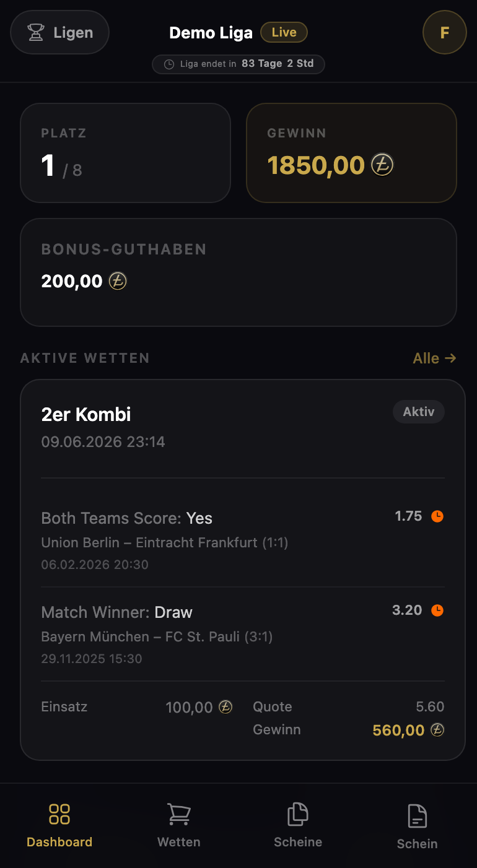The image size is (477, 868).
Task: Open the Schein document tab
Action: (x=418, y=827)
